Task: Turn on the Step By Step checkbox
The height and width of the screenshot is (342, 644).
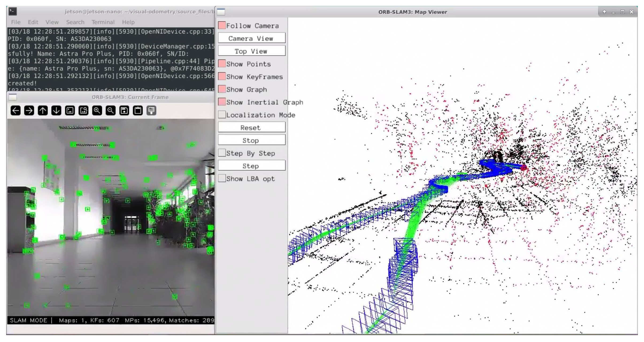Action: pos(222,153)
